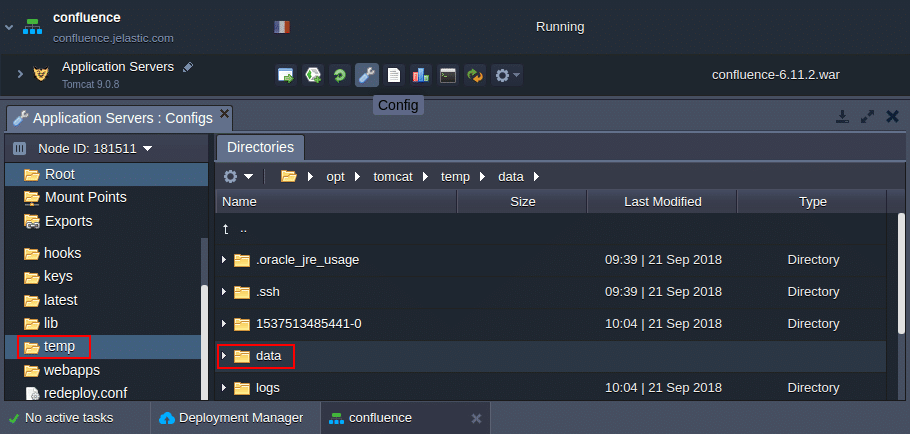Click temp in the breadcrumb path
This screenshot has width=910, height=434.
click(x=455, y=177)
